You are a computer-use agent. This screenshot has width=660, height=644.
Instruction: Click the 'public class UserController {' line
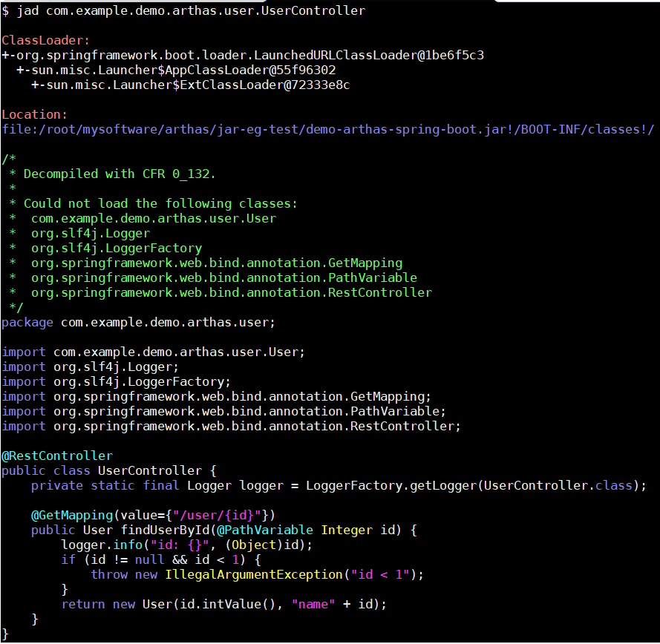[x=109, y=470]
